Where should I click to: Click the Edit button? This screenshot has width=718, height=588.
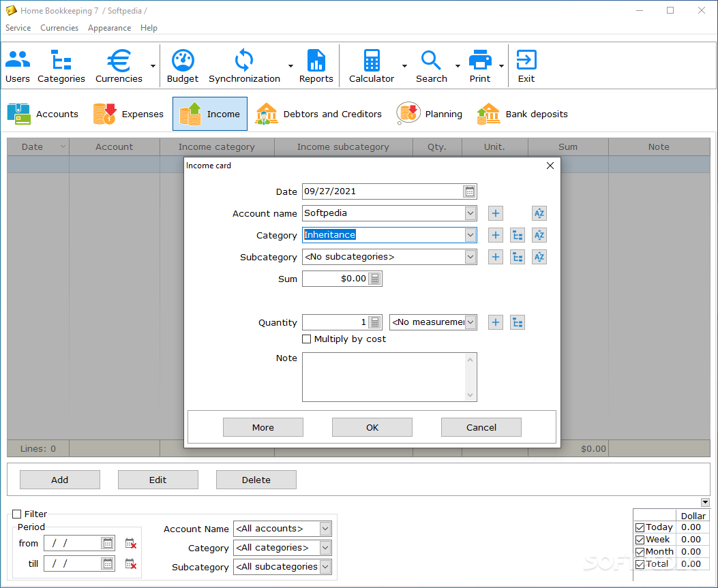(x=158, y=480)
